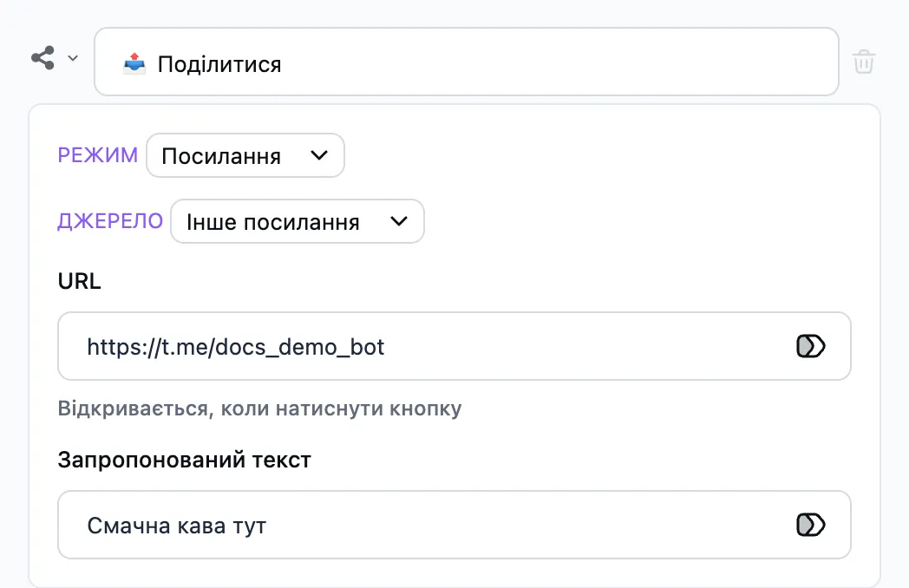
Task: Open the ДЖЕРЕЛО dropdown showing Інше посилання
Action: tap(298, 221)
